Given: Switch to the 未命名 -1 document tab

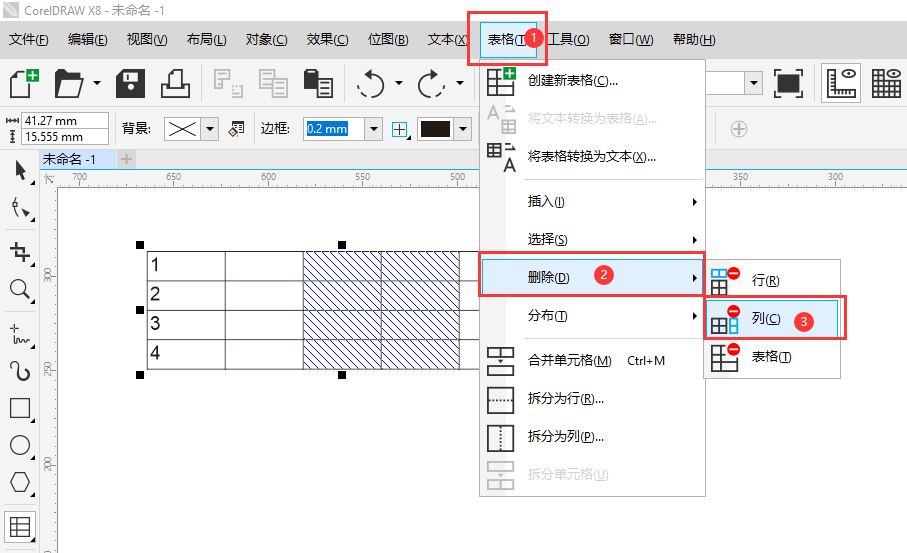Looking at the screenshot, I should 78,159.
